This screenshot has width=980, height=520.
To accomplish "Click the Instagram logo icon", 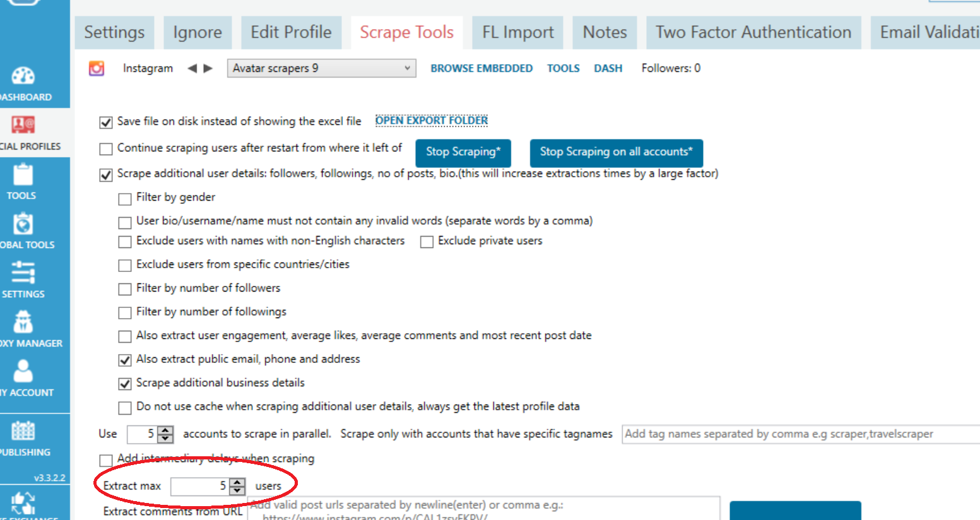I will [97, 68].
